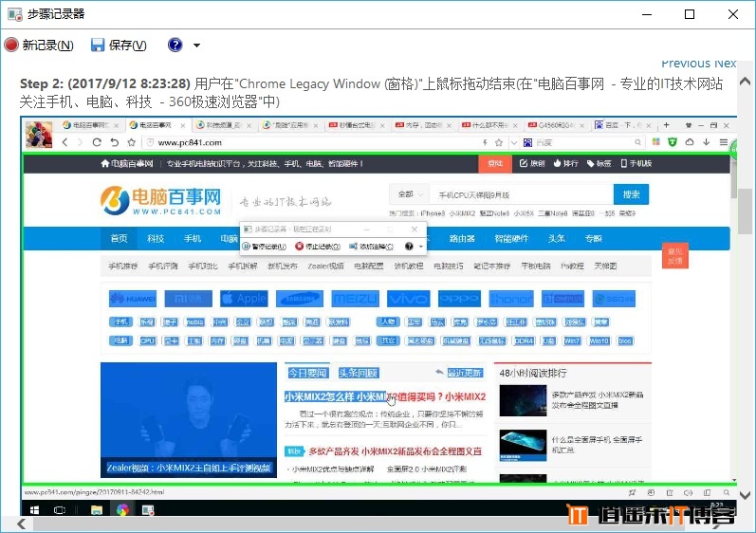
Task: Open the 今日要闻 news tab
Action: [x=307, y=373]
